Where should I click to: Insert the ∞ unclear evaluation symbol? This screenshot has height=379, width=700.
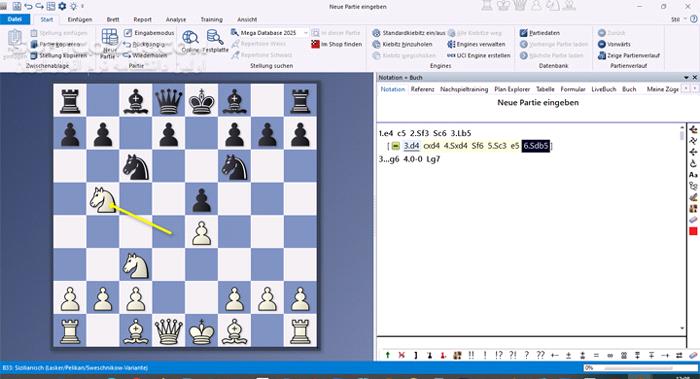click(610, 355)
